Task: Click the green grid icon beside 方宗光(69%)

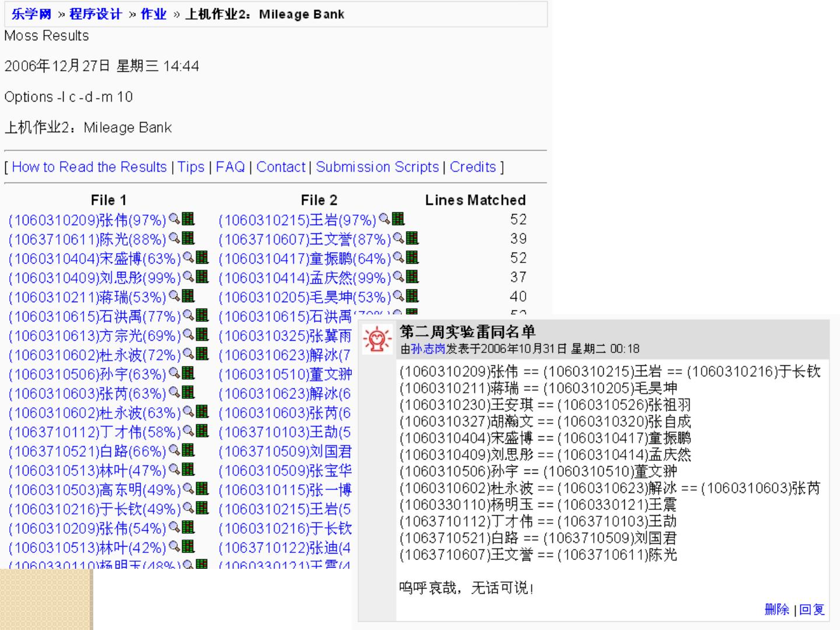Action: point(202,335)
